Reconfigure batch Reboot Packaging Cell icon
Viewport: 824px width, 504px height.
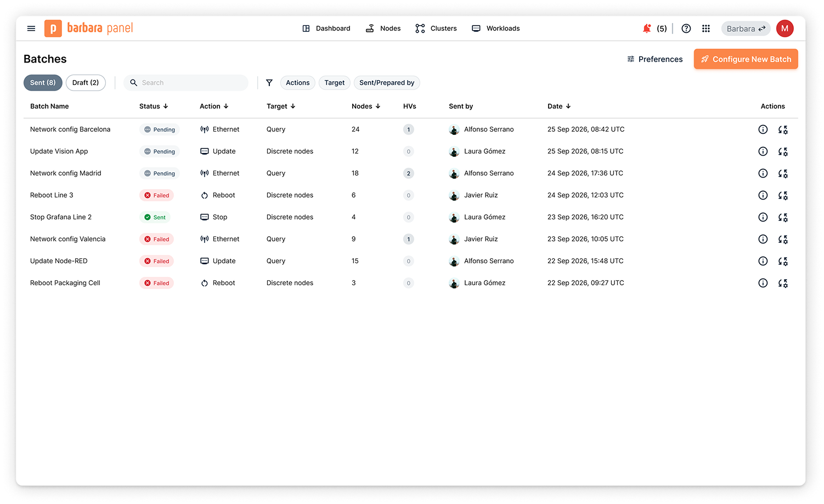(783, 283)
